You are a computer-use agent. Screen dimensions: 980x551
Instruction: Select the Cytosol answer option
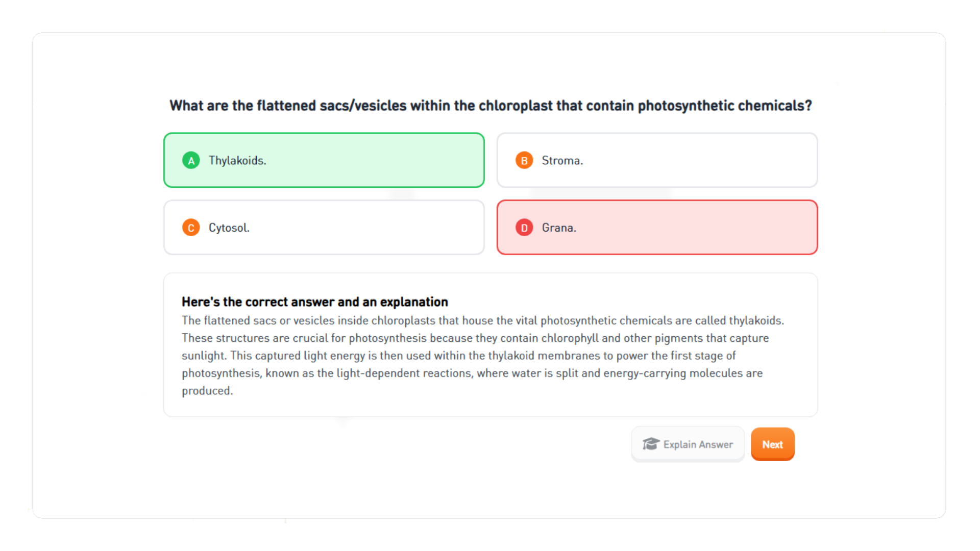(324, 228)
